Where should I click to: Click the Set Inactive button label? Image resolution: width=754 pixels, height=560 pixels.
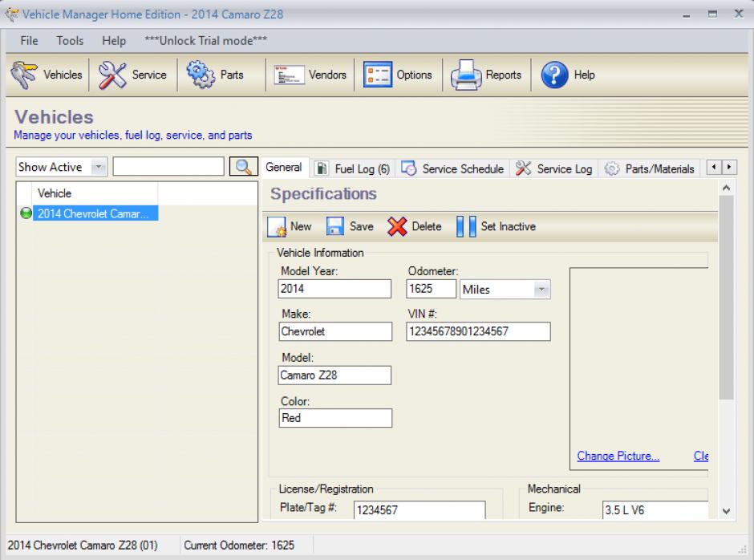[509, 226]
